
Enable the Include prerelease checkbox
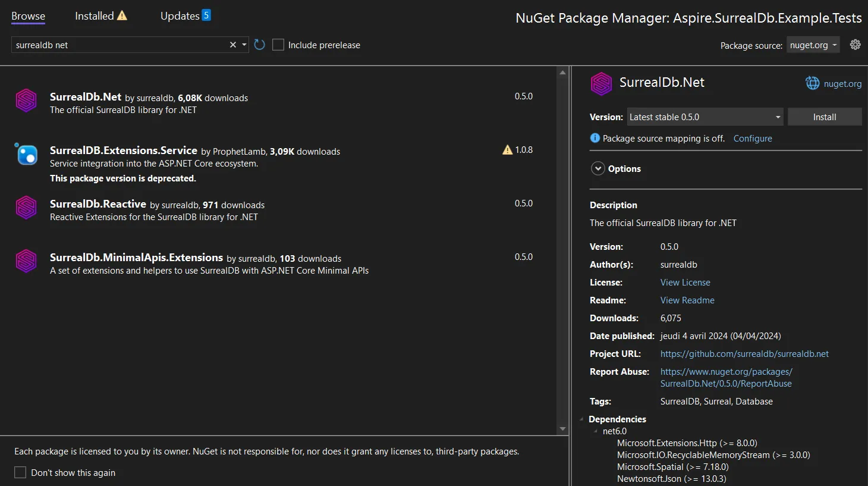pos(278,44)
